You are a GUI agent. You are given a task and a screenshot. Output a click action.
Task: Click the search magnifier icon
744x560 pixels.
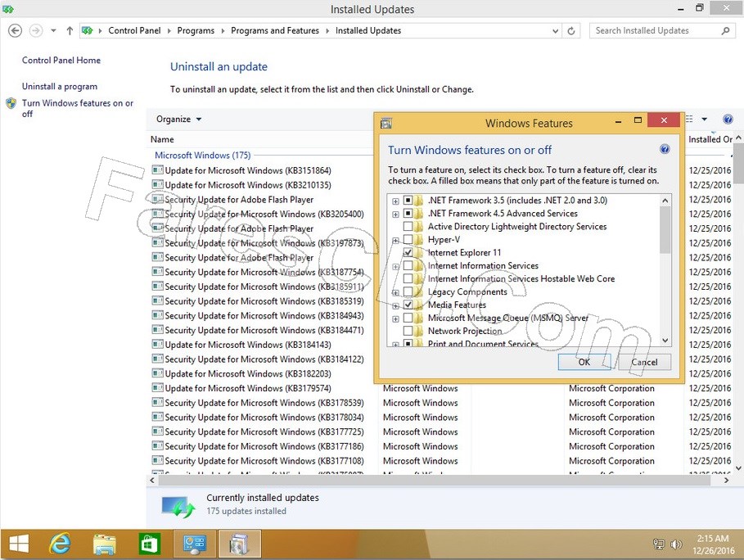click(x=725, y=31)
